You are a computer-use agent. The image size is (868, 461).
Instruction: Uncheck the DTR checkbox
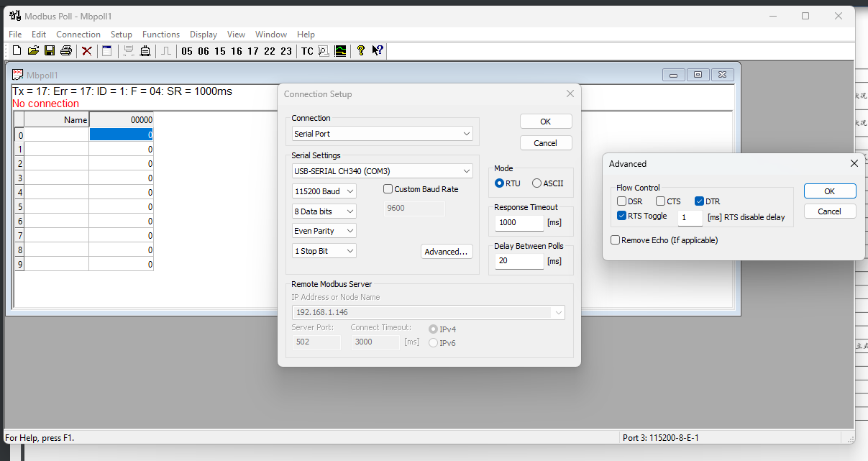pyautogui.click(x=700, y=201)
